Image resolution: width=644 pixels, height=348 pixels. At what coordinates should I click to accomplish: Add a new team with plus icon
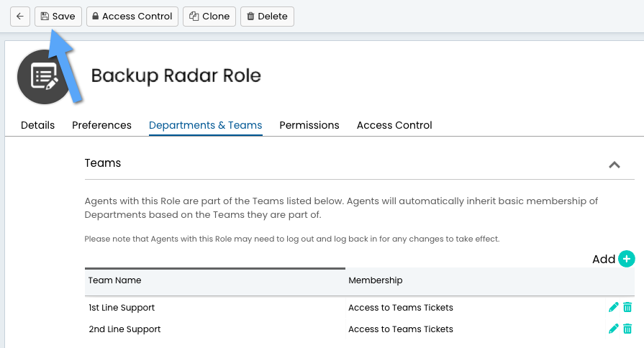coord(626,259)
